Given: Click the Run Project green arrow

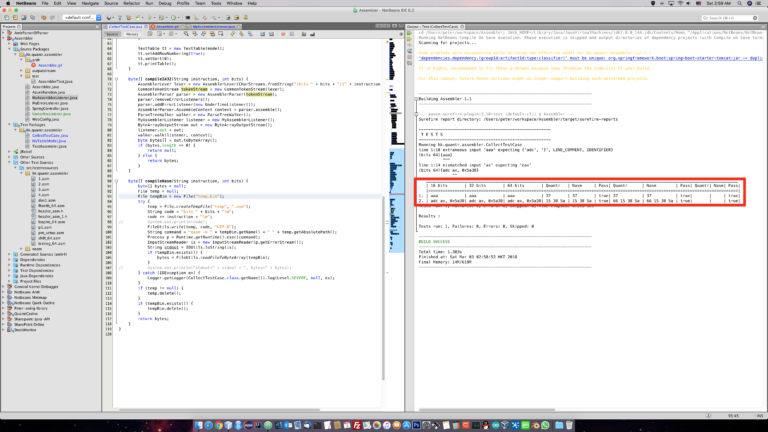Looking at the screenshot, I should [150, 18].
